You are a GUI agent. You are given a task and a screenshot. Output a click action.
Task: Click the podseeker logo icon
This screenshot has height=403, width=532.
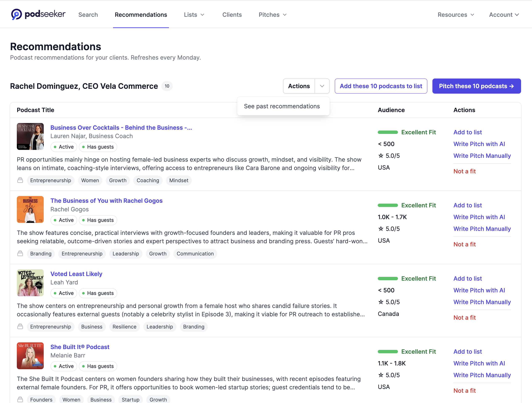16,14
